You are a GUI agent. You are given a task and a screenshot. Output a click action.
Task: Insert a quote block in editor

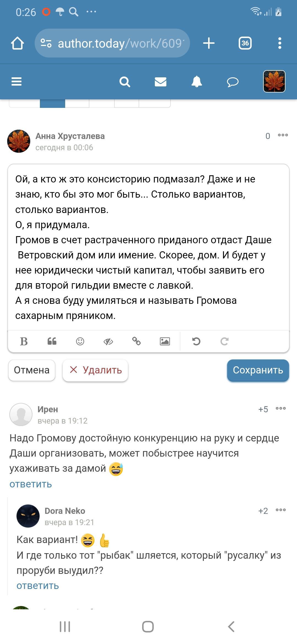[52, 341]
